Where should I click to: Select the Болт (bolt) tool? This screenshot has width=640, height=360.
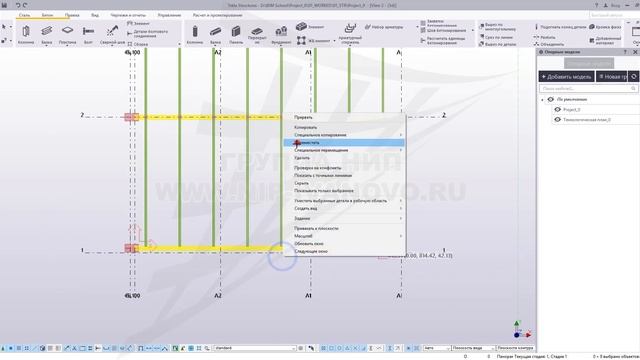tap(88, 34)
